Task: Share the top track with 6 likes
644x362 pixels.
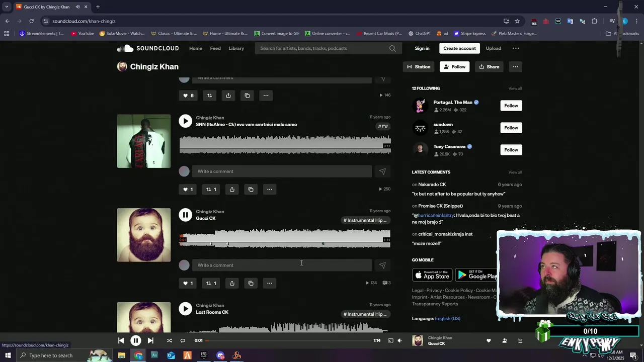Action: (x=228, y=96)
